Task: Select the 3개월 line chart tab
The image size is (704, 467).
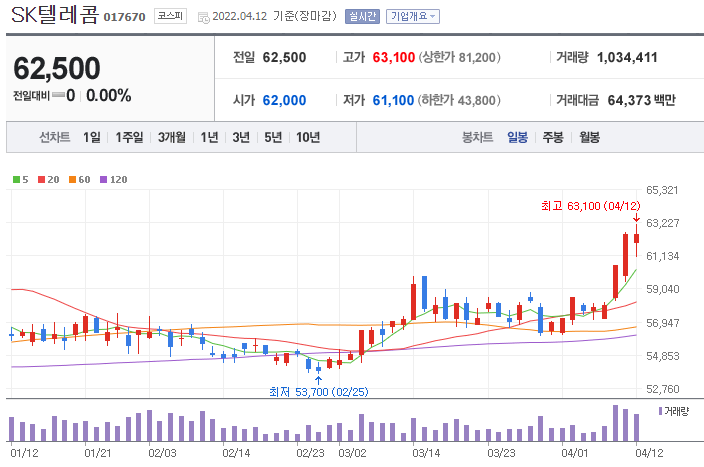Action: click(x=172, y=137)
